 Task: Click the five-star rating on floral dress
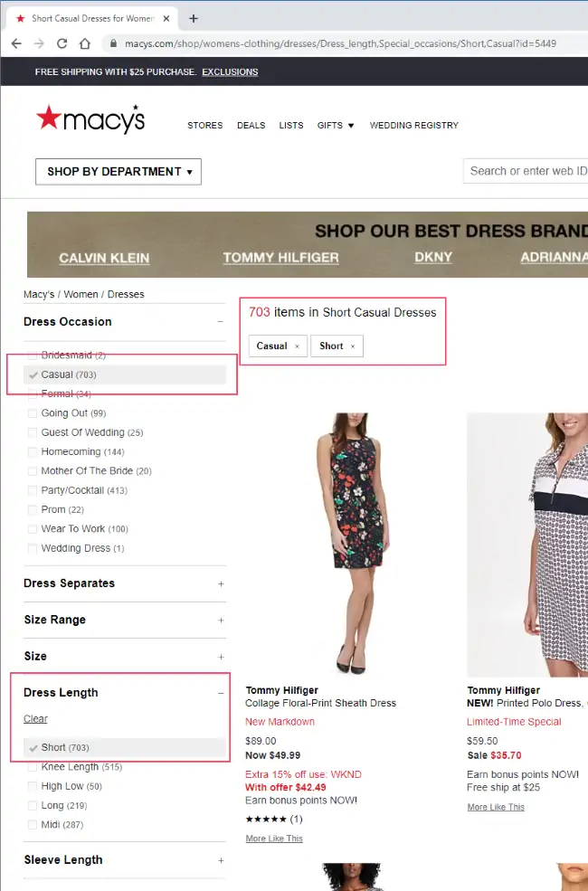point(266,819)
